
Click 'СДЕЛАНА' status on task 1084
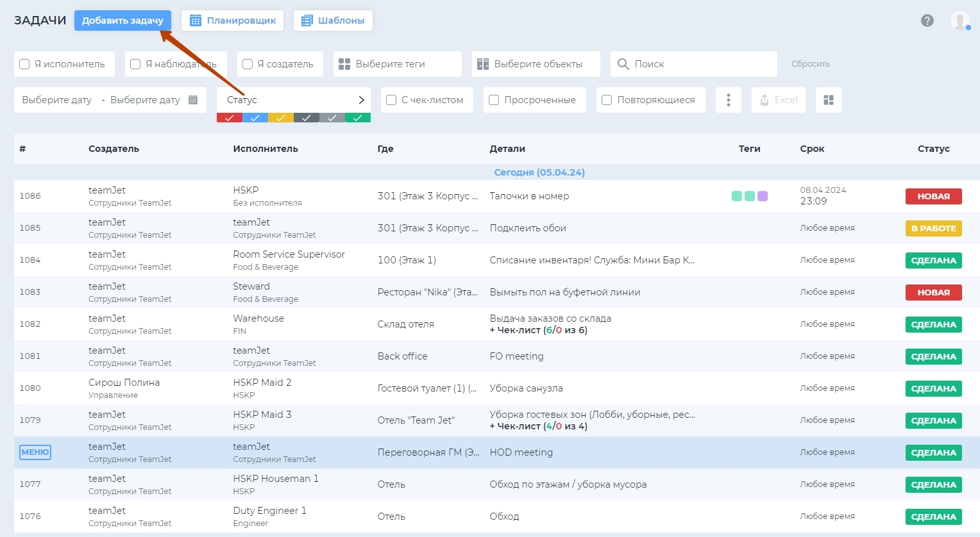(x=934, y=260)
